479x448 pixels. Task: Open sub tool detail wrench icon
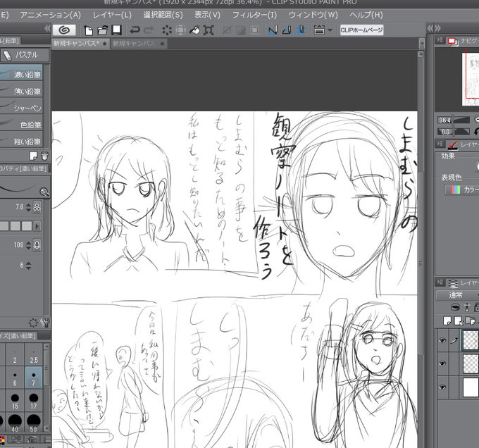(45, 323)
